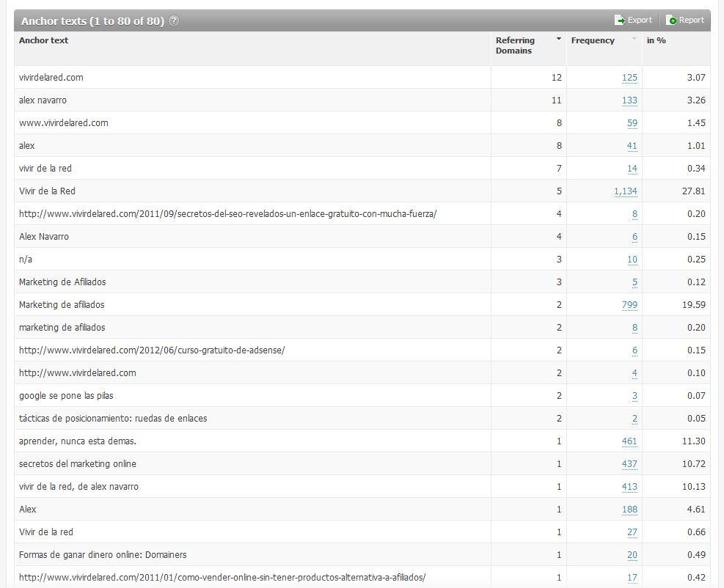Select 'vivir de la red, de alex navarro'
This screenshot has height=588, width=724.
point(78,487)
